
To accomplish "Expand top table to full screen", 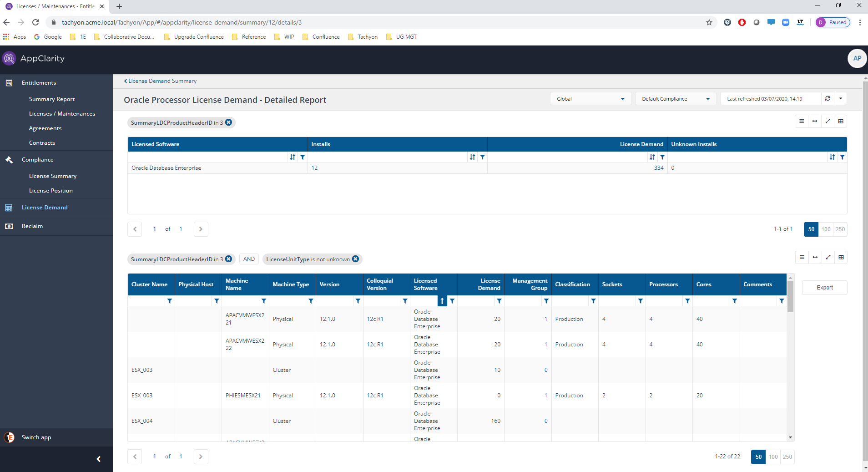I will (828, 121).
